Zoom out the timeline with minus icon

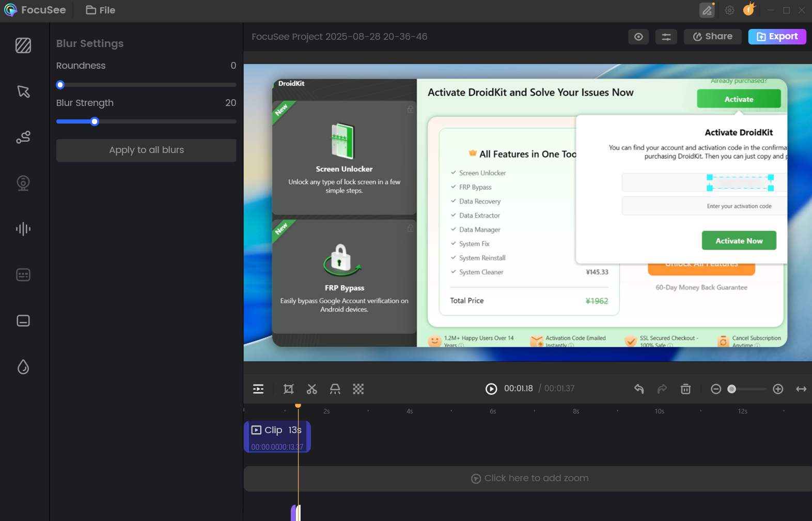pyautogui.click(x=716, y=389)
